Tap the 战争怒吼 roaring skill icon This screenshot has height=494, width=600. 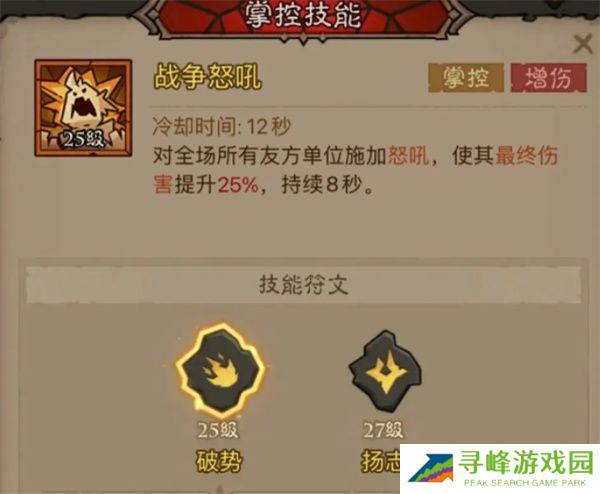click(83, 108)
